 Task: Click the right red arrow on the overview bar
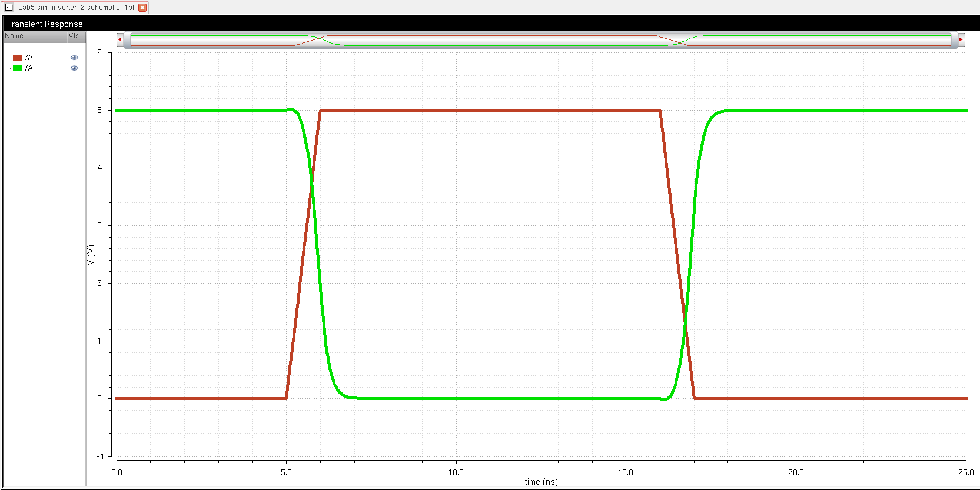[961, 39]
